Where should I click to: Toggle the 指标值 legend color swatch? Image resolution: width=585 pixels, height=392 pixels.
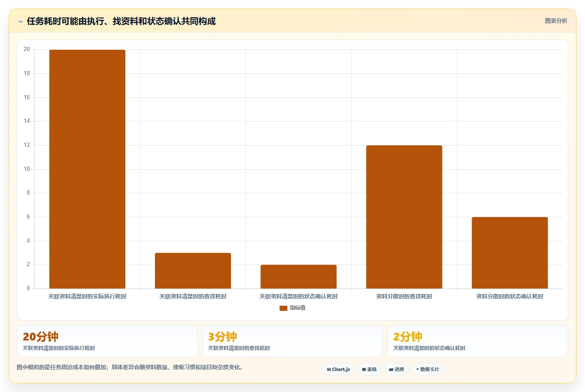coord(283,308)
